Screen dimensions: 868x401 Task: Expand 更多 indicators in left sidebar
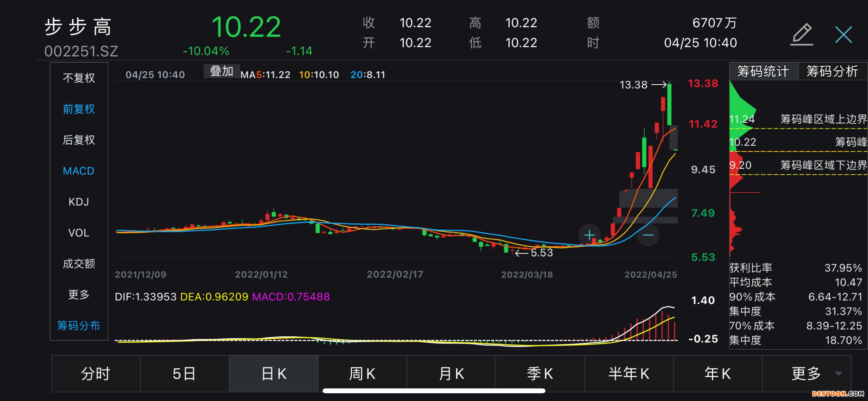click(79, 294)
